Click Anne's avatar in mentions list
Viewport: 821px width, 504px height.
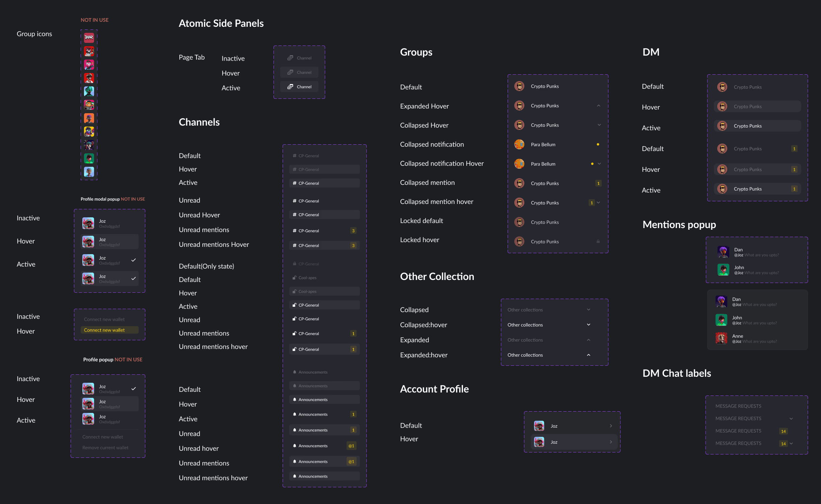click(721, 338)
